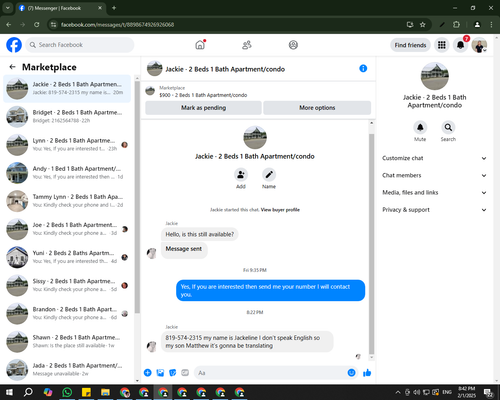
Task: Open the tab search dropdown arrow
Action: [x=7, y=8]
